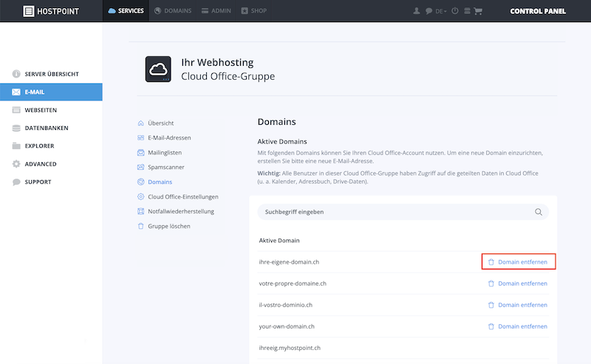Open Notfallwiederherstellung link

pos(181,211)
